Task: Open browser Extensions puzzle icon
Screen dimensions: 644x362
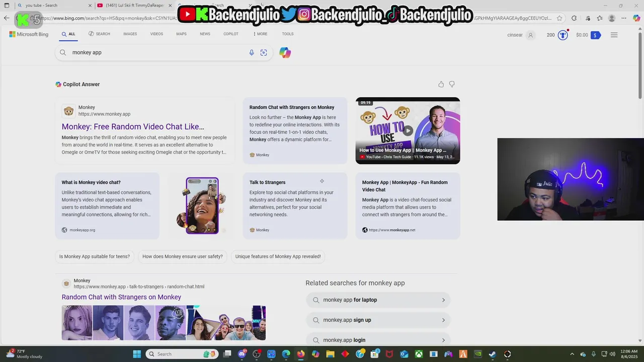Action: [574, 18]
